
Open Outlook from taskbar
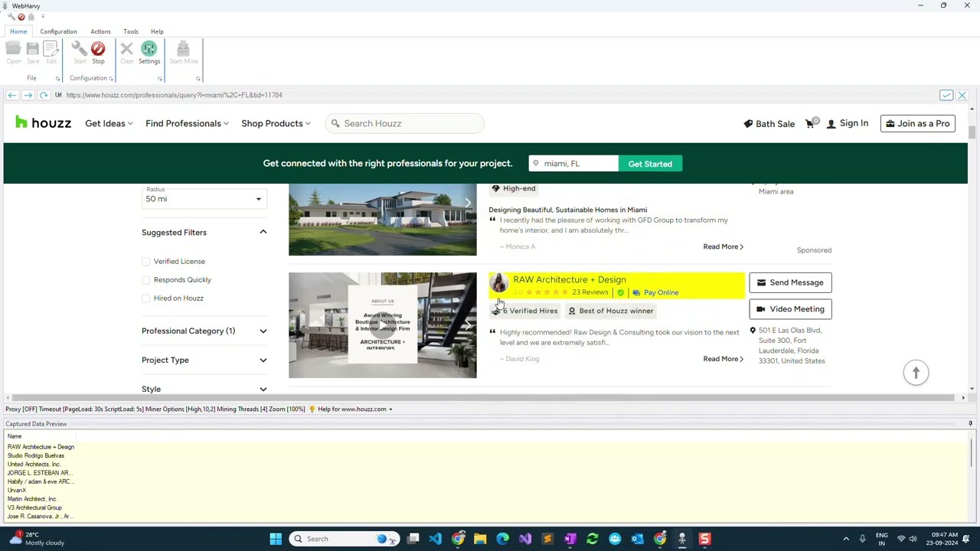637,539
